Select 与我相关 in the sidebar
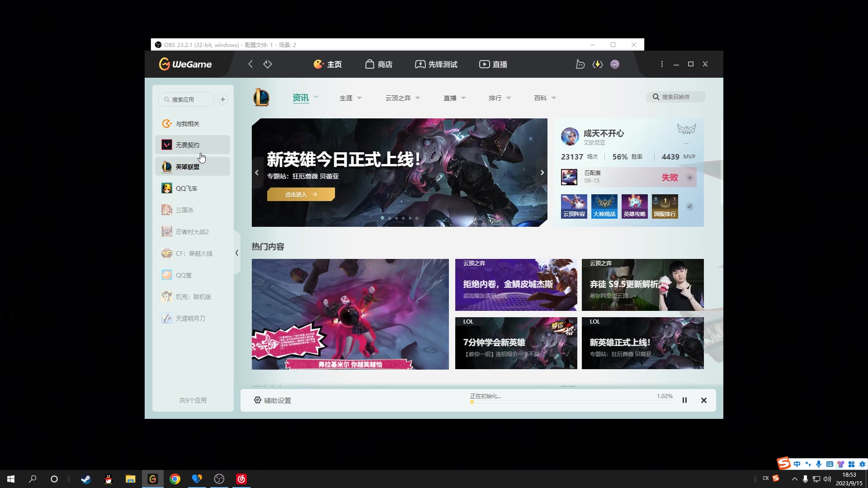 [x=193, y=124]
